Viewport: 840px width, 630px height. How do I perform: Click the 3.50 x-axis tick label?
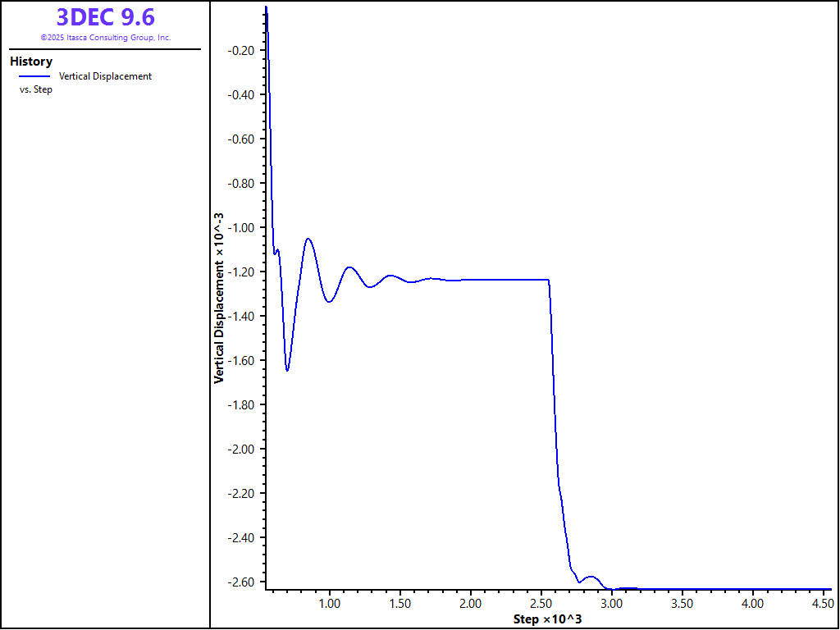[682, 604]
